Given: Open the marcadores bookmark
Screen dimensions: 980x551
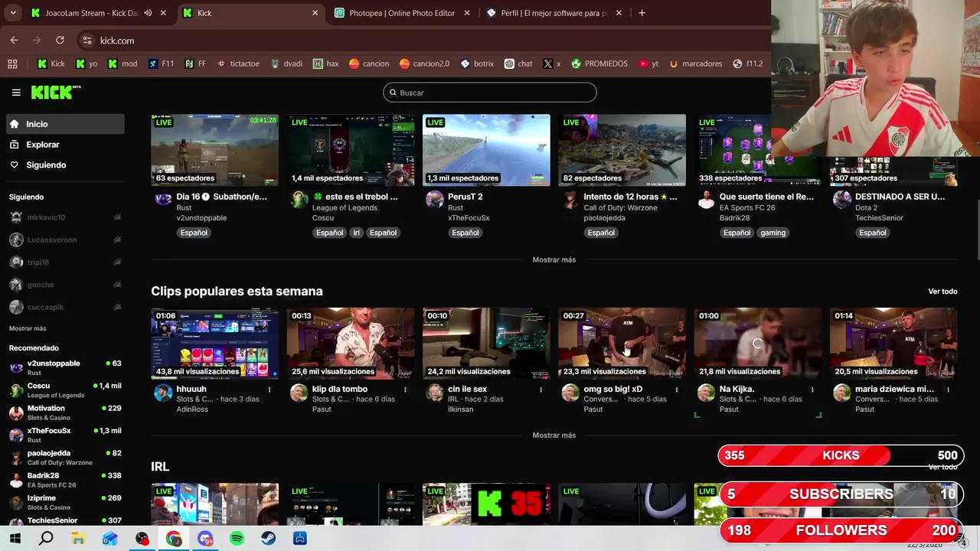Looking at the screenshot, I should pos(695,64).
